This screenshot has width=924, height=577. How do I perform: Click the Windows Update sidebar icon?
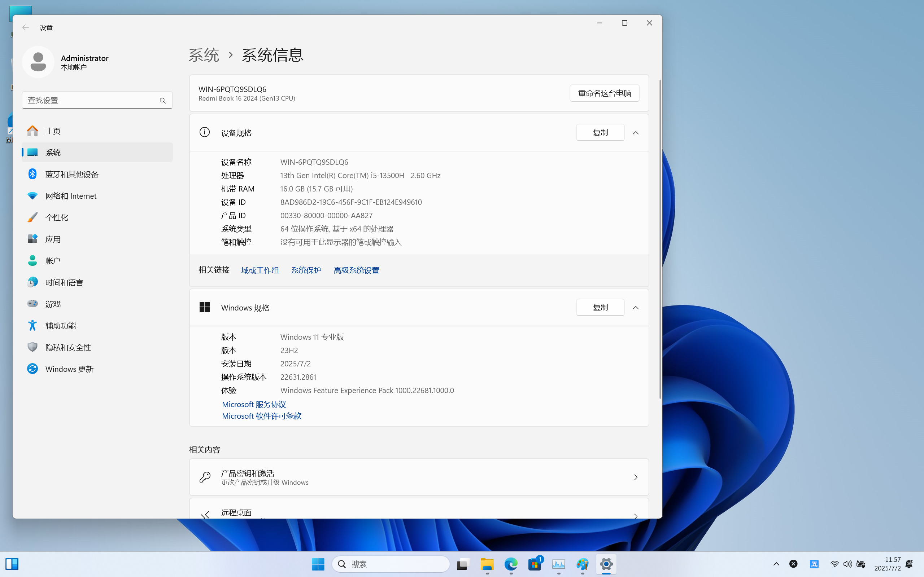32,369
